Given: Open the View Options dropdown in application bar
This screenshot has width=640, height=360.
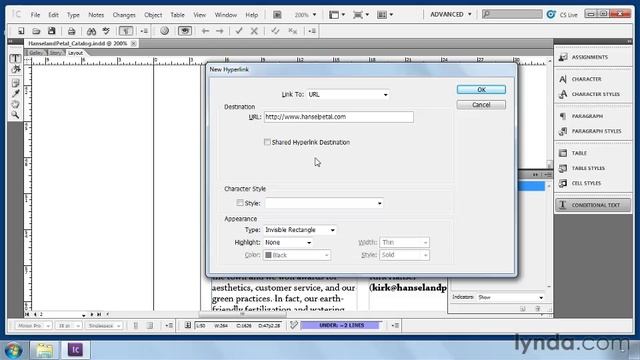Looking at the screenshot, I should (337, 15).
